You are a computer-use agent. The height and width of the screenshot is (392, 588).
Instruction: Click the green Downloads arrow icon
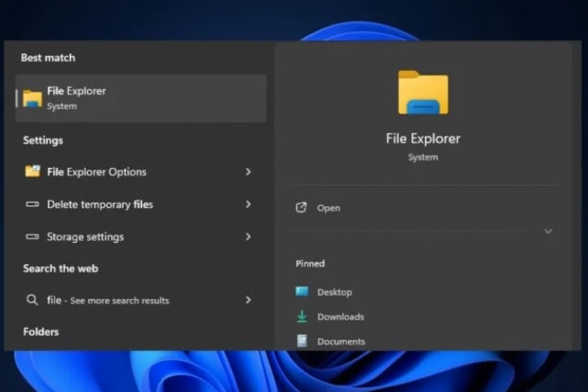coord(302,316)
